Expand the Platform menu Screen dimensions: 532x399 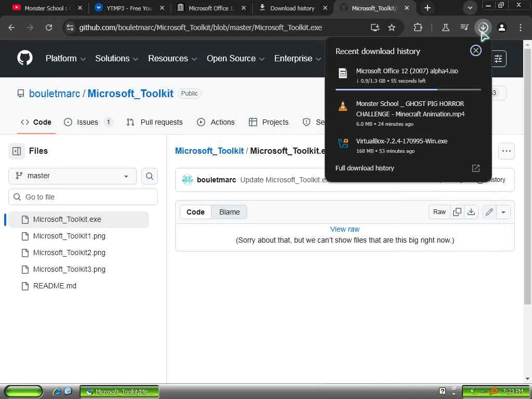(65, 58)
